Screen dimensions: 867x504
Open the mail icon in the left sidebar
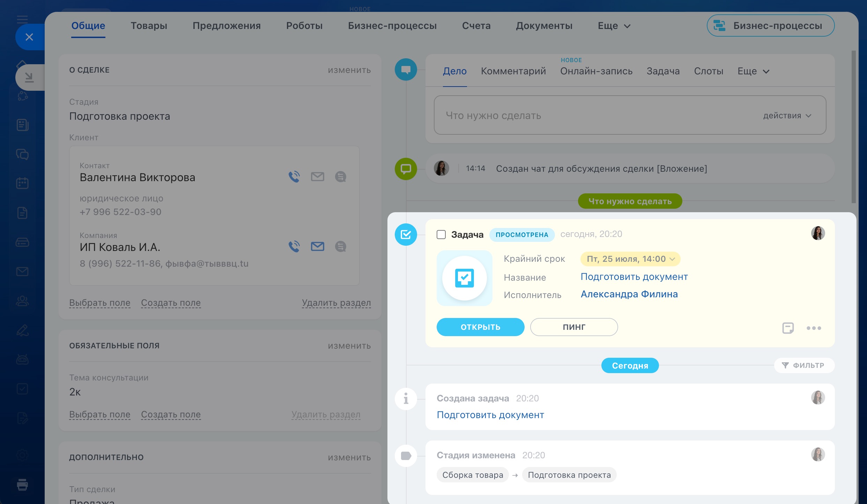[22, 272]
